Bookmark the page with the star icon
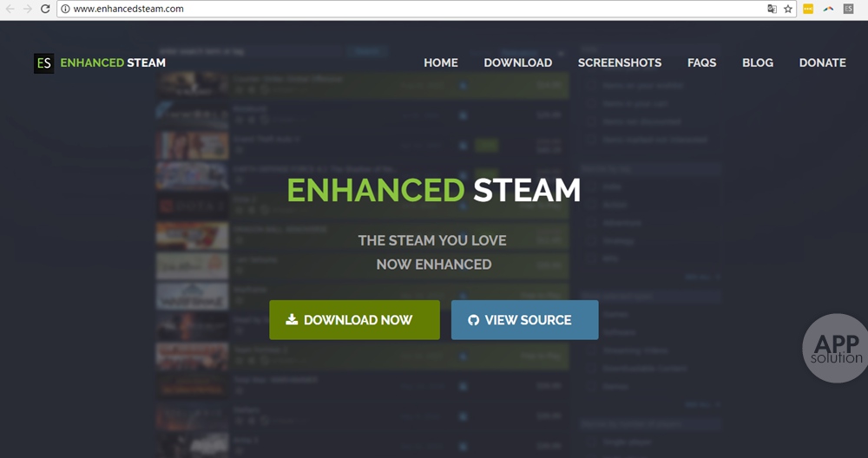 [x=788, y=9]
